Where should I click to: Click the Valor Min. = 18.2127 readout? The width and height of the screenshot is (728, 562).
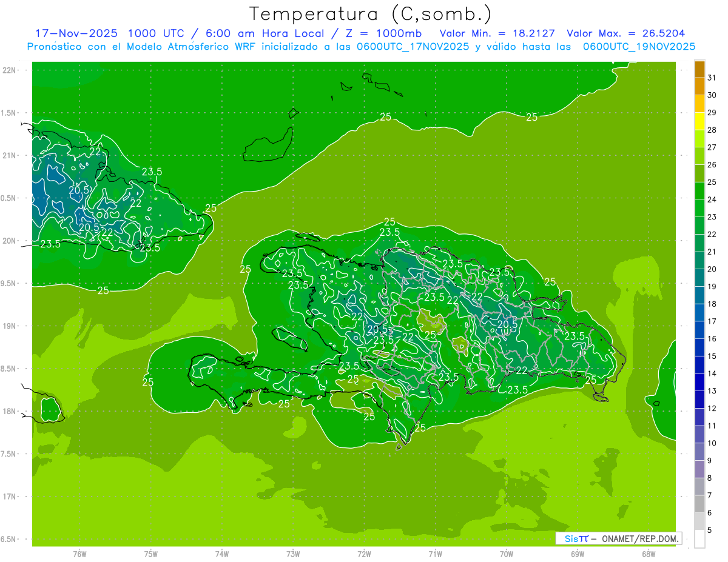pos(497,34)
